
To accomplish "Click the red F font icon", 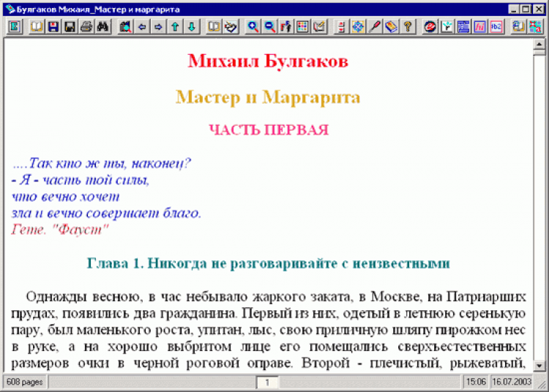I will 285,26.
